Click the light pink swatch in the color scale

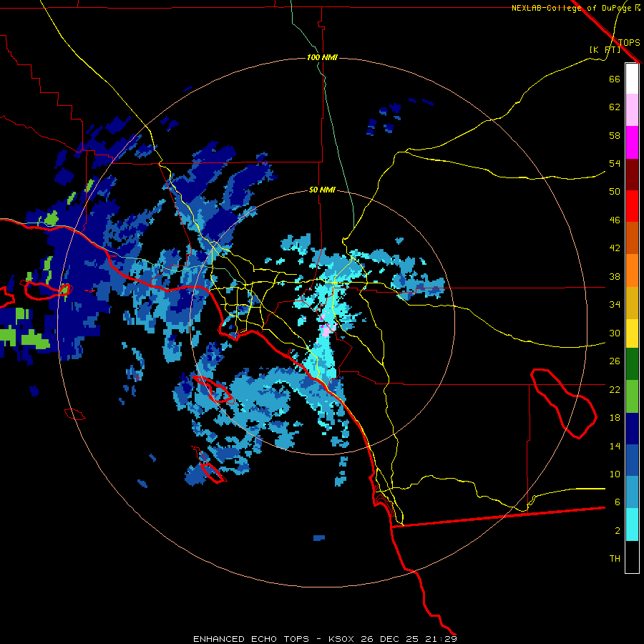coord(632,110)
